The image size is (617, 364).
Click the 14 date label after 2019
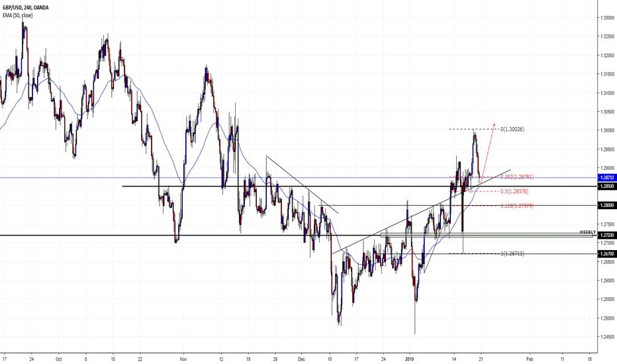(x=454, y=359)
